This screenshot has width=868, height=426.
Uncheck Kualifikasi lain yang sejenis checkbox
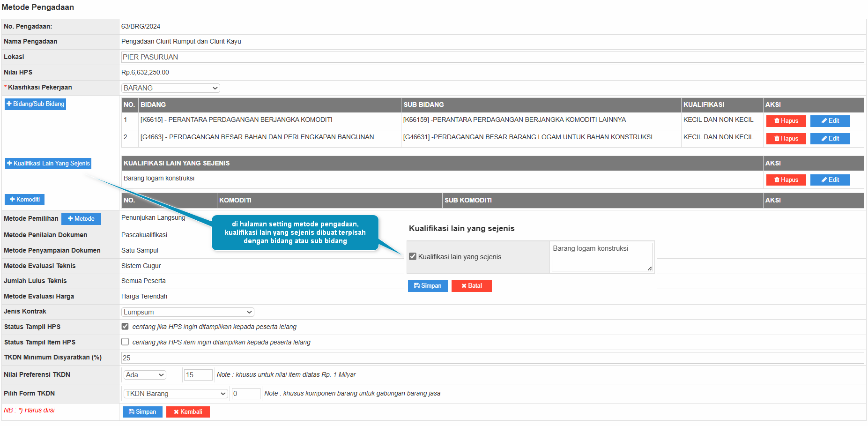coord(413,257)
